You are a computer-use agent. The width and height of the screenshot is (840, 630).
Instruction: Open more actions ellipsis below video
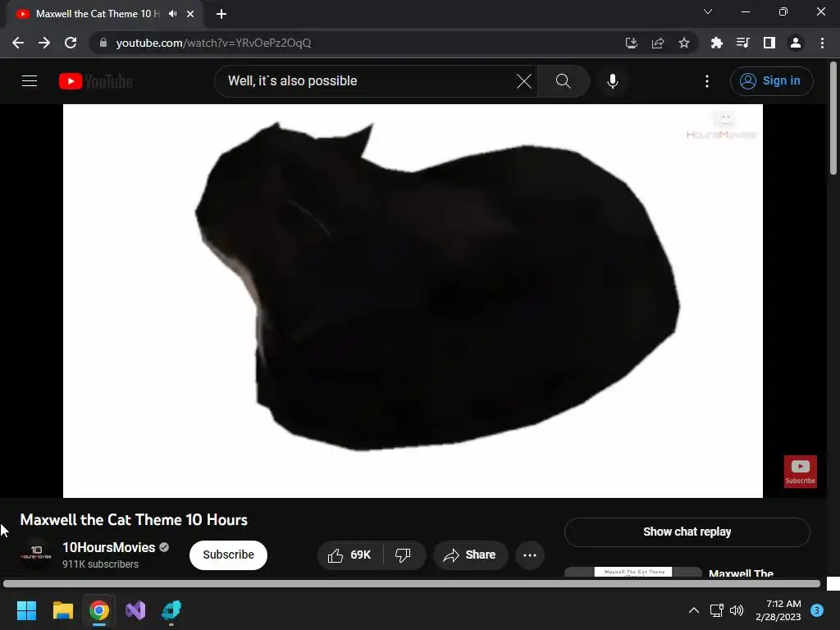coord(530,555)
